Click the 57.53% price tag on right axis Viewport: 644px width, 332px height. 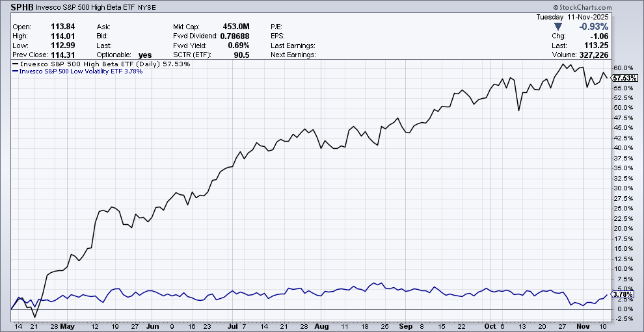tap(626, 78)
